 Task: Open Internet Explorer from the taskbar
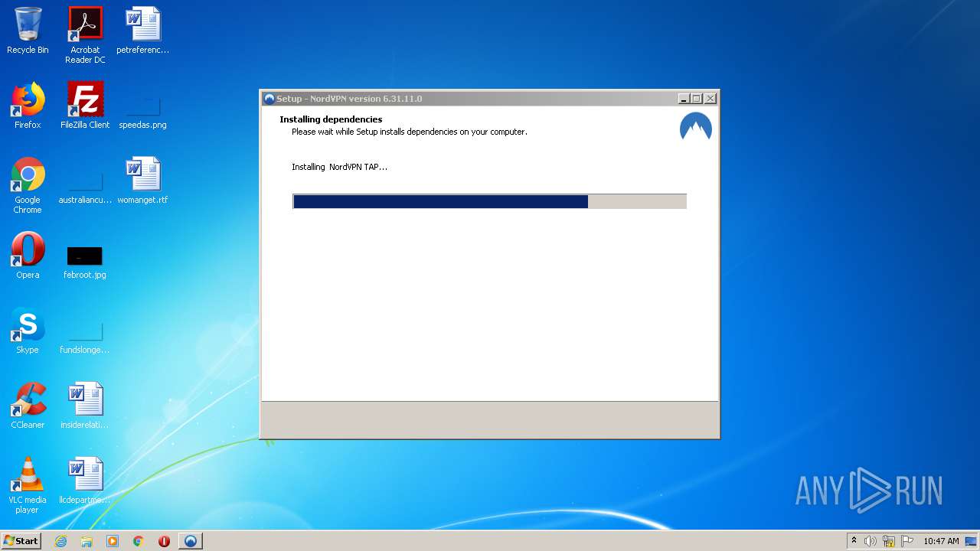click(60, 541)
